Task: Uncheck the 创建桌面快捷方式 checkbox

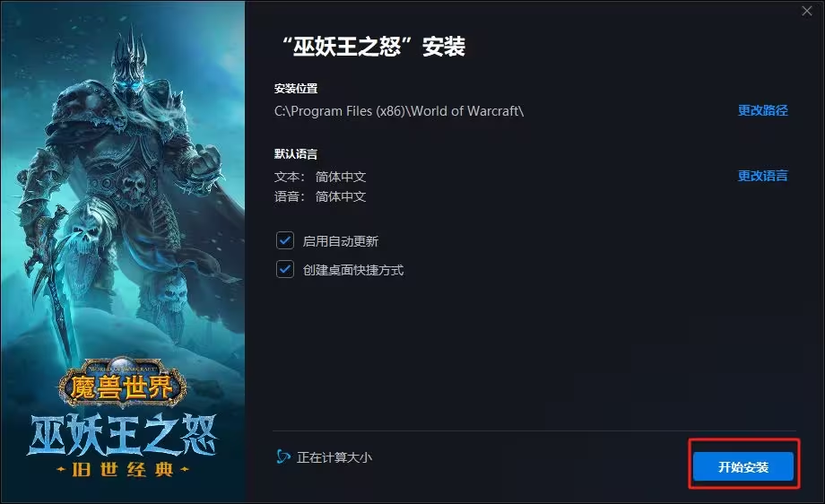Action: point(285,269)
